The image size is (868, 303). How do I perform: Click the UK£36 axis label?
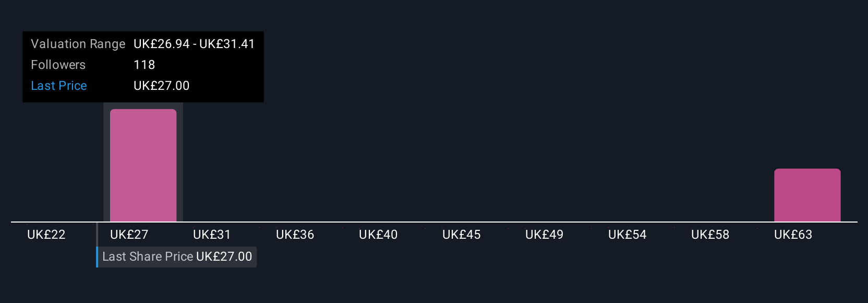coord(295,235)
